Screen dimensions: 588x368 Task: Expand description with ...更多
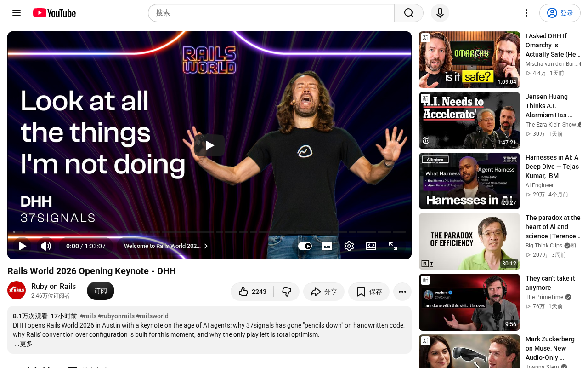(x=23, y=344)
